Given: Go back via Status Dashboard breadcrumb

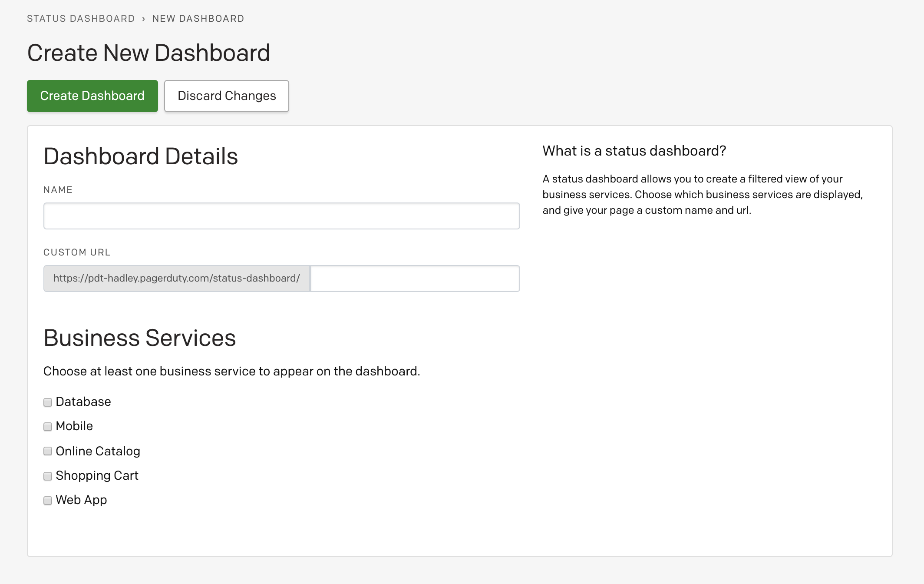Looking at the screenshot, I should 81,19.
